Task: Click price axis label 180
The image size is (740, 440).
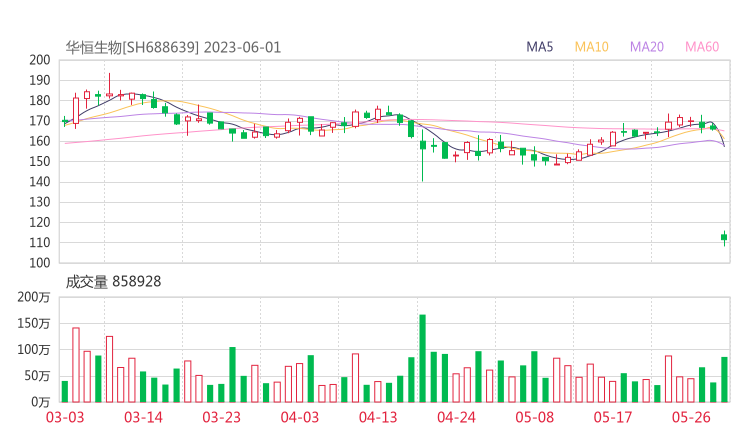Action: coord(40,101)
